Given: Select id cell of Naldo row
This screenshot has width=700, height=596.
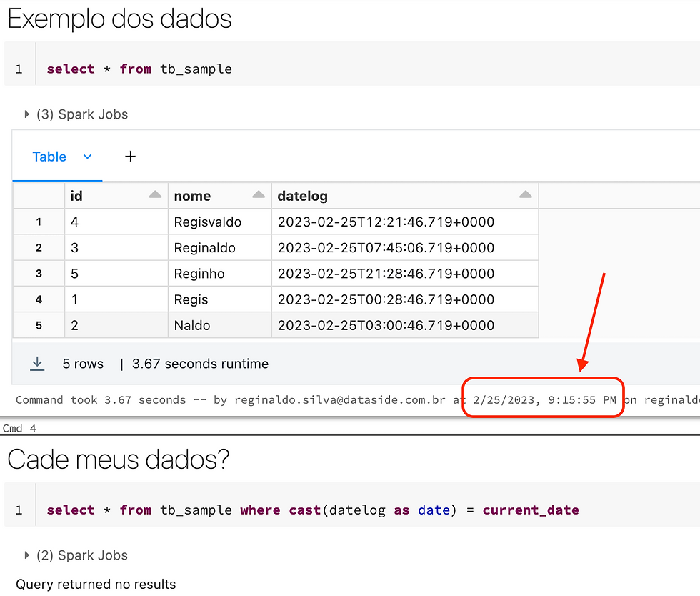Looking at the screenshot, I should (116, 326).
